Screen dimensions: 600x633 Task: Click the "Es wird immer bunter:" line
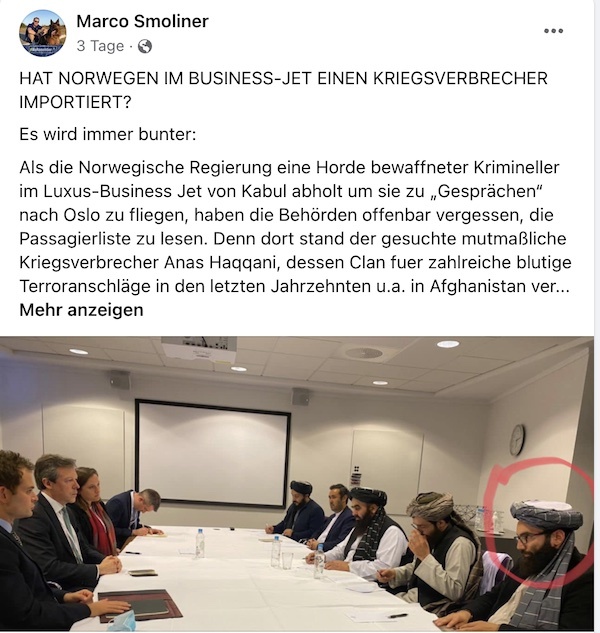pos(107,134)
